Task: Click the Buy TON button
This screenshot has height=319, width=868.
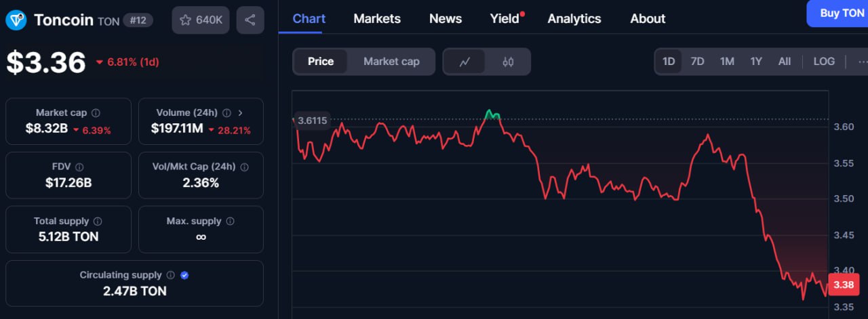Action: click(x=838, y=14)
